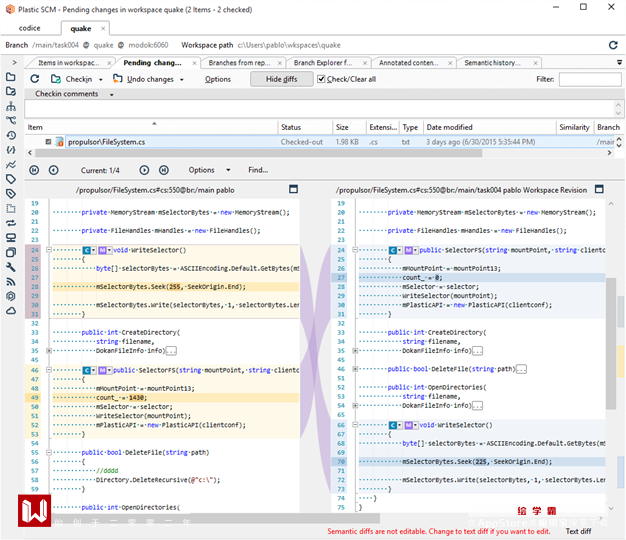Switch to the codice workspace tab
The height and width of the screenshot is (540, 626).
(x=30, y=28)
